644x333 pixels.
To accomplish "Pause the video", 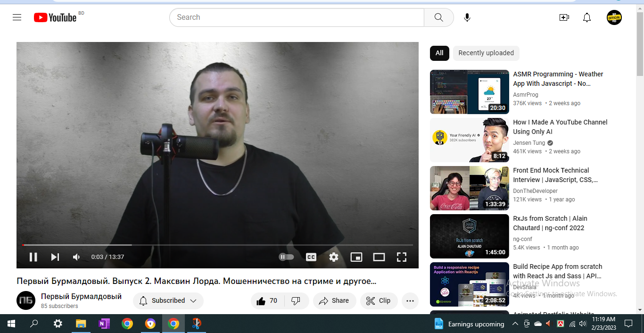I will [x=33, y=257].
